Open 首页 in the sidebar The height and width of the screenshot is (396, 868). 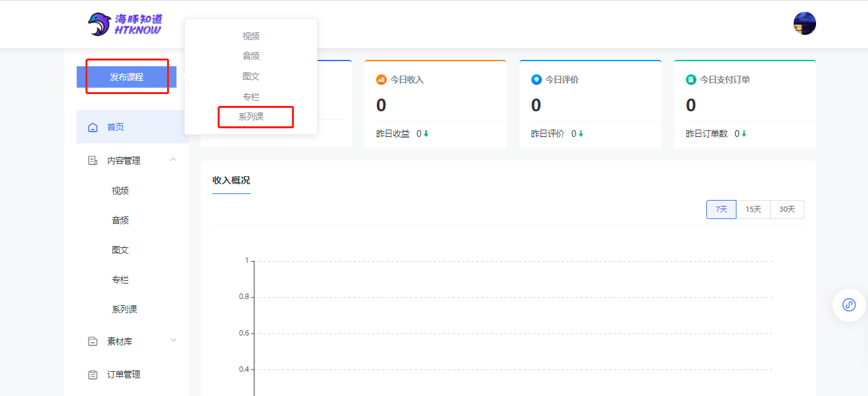[x=132, y=127]
